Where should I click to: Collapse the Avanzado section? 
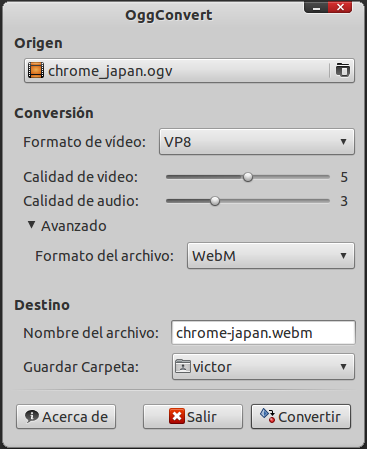(31, 225)
